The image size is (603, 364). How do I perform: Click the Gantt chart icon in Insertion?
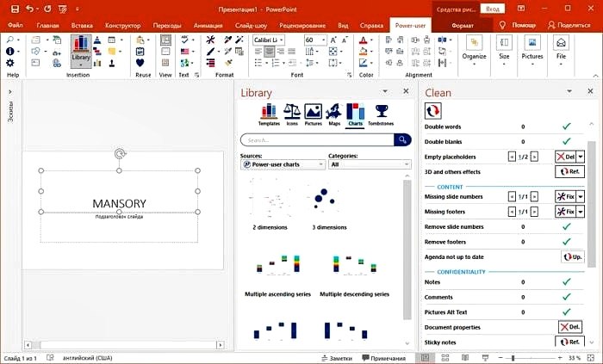point(97,52)
